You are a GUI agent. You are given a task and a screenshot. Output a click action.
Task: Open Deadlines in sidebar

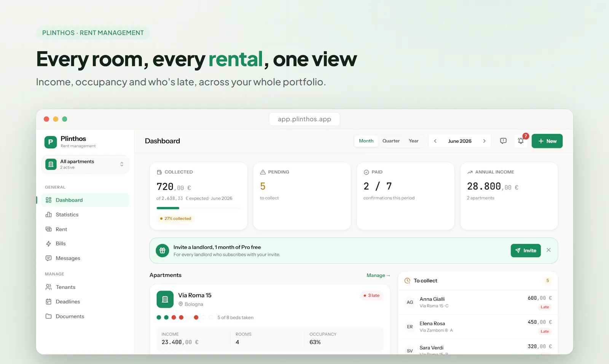point(85,302)
